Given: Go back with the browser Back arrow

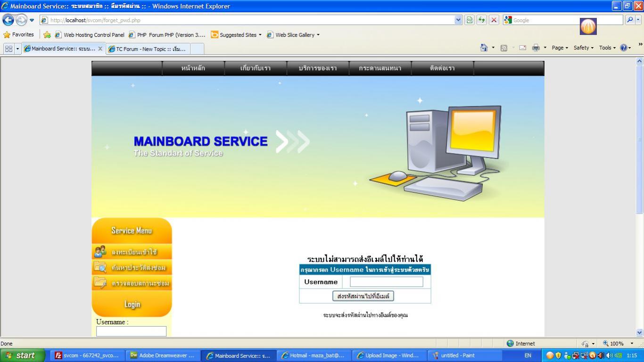Looking at the screenshot, I should point(8,20).
